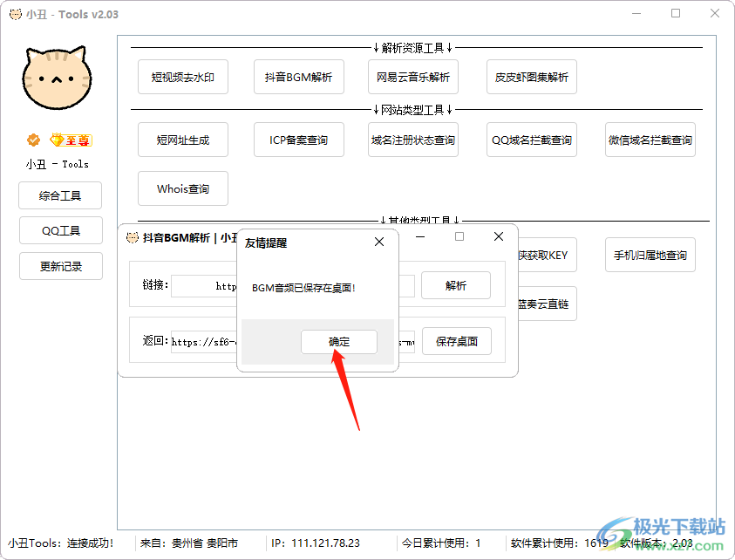Click the 至尊 VIP diamond badge
Viewport: 735px width, 560px height.
71,140
